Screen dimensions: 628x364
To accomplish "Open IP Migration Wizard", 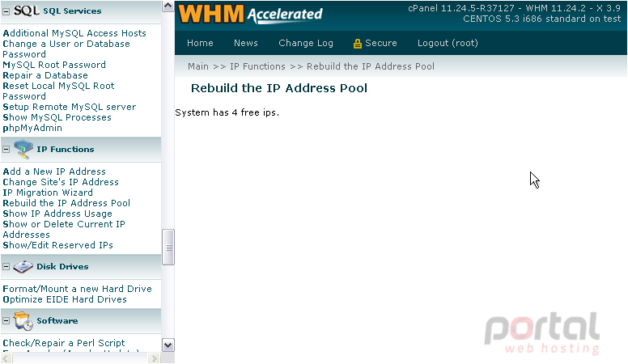I will [48, 193].
